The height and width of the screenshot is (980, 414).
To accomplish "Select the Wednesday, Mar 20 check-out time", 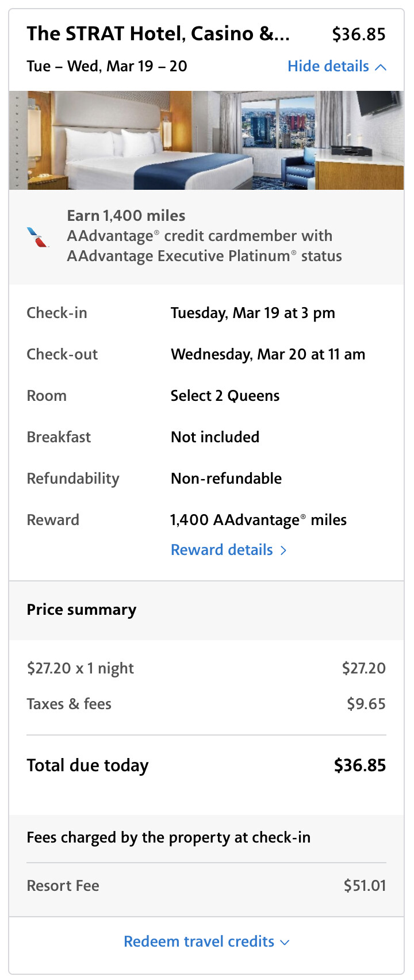I will (267, 354).
